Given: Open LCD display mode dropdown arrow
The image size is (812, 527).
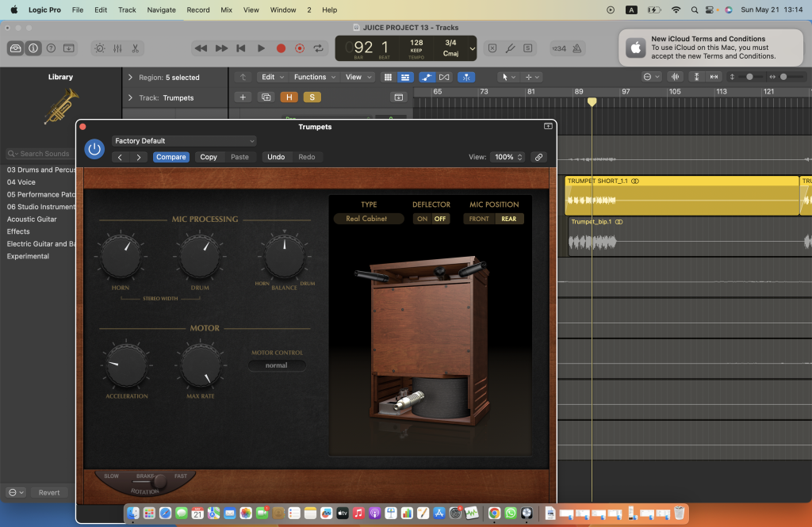Looking at the screenshot, I should pos(473,48).
